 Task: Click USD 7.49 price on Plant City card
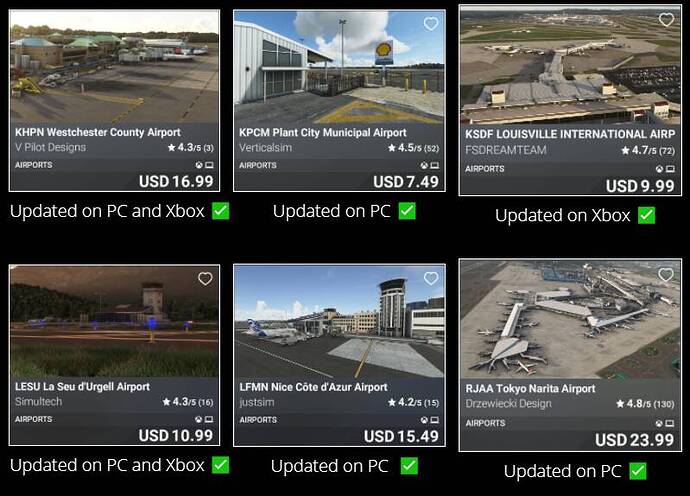(406, 182)
